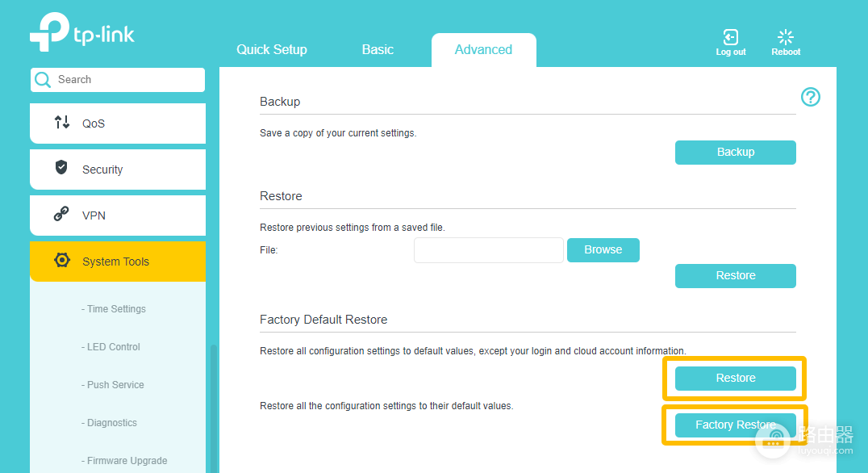The width and height of the screenshot is (868, 473).
Task: Open the help question mark icon
Action: pyautogui.click(x=811, y=97)
